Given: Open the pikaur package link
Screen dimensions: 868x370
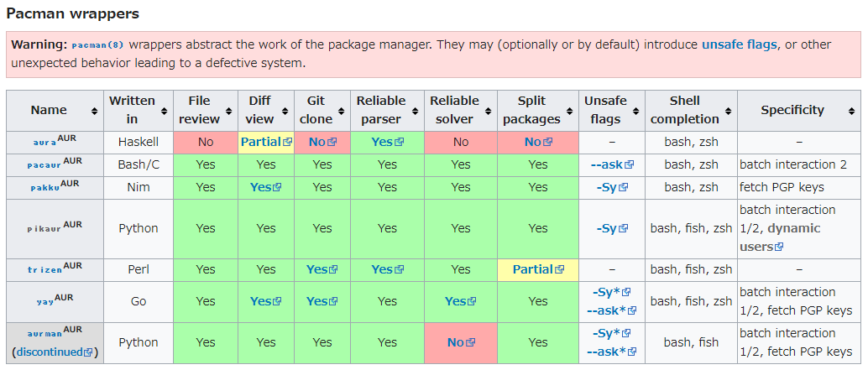Looking at the screenshot, I should point(44,229).
